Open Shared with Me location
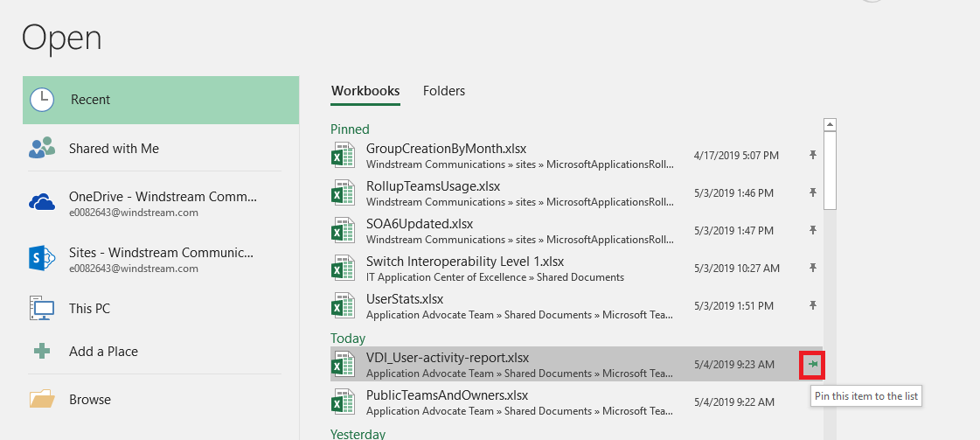 pos(115,148)
